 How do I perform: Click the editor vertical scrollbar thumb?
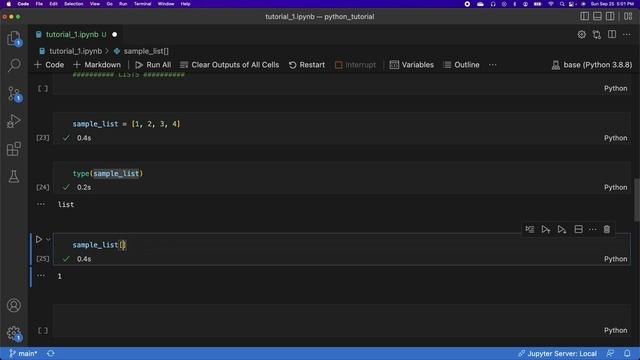[x=637, y=200]
